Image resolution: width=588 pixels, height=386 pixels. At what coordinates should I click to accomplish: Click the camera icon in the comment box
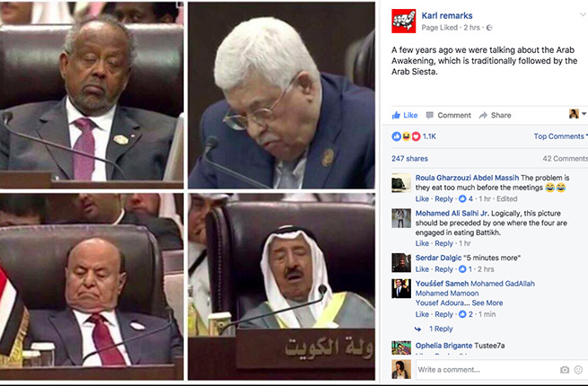565,370
